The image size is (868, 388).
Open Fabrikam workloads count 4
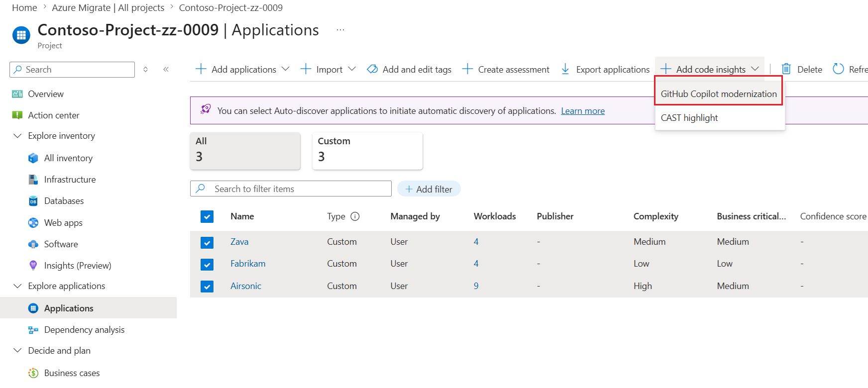[476, 264]
